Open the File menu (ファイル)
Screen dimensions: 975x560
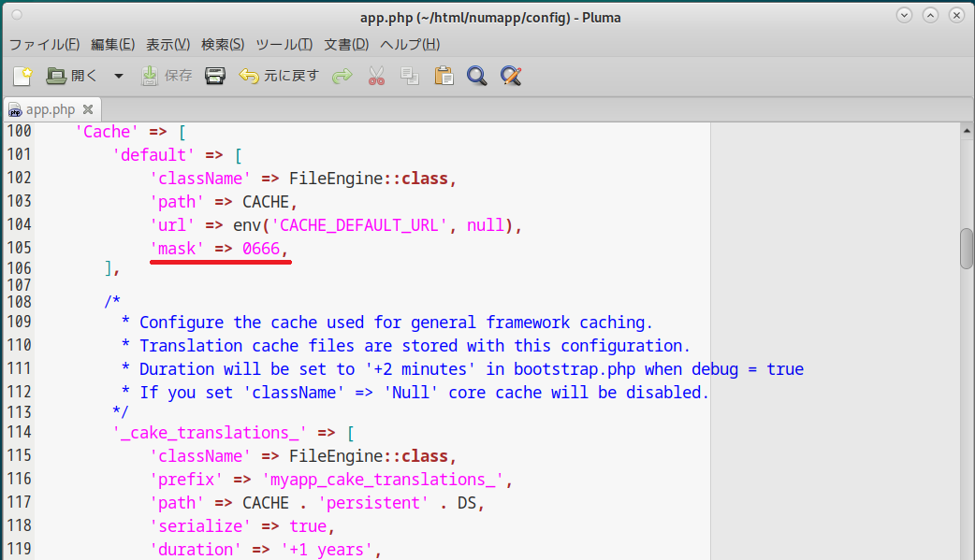(44, 44)
